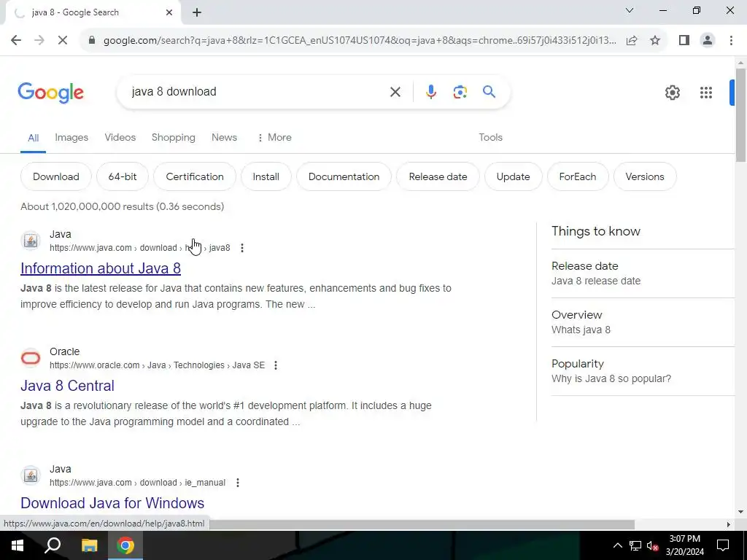The width and height of the screenshot is (747, 560).
Task: Open the tab search chevron
Action: coord(630,10)
